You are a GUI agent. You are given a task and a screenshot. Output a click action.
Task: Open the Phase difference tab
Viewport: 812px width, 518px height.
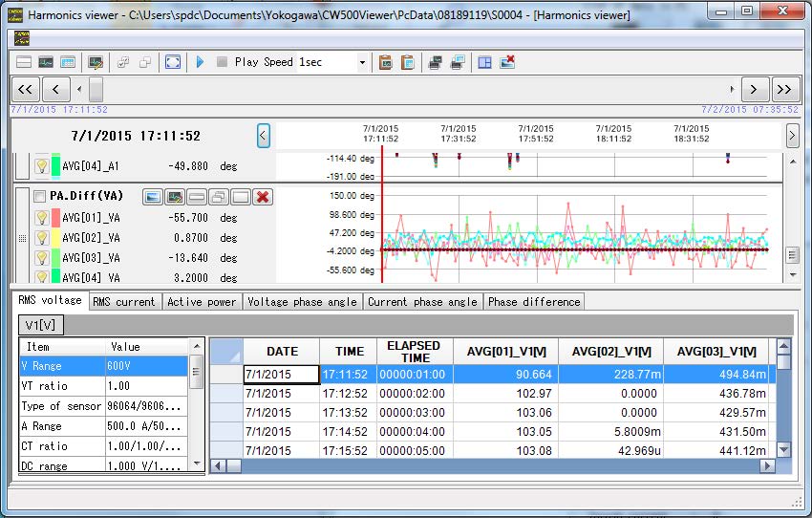(534, 302)
